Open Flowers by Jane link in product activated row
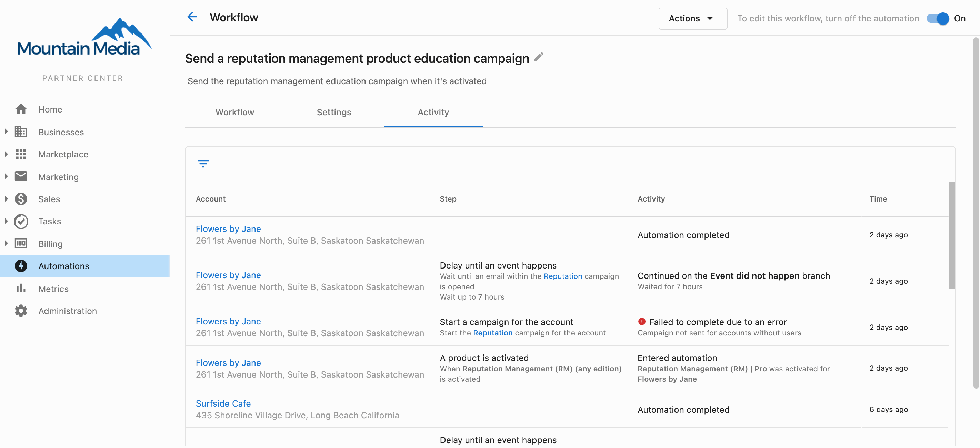Image resolution: width=980 pixels, height=448 pixels. pos(228,363)
